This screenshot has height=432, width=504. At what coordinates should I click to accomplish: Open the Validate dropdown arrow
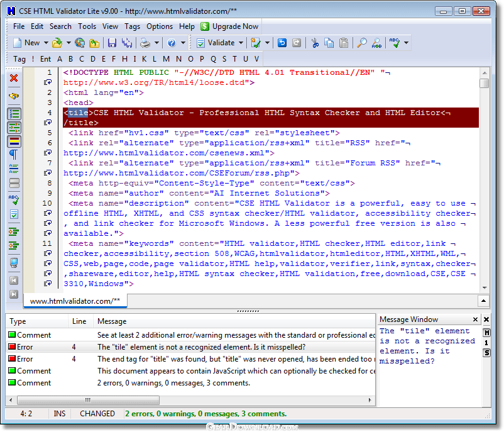pyautogui.click(x=241, y=43)
